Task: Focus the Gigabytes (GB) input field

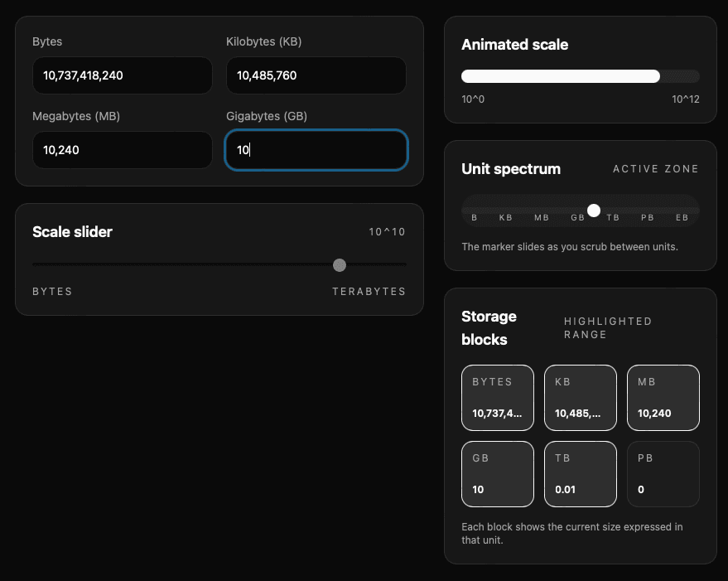Action: (x=316, y=150)
